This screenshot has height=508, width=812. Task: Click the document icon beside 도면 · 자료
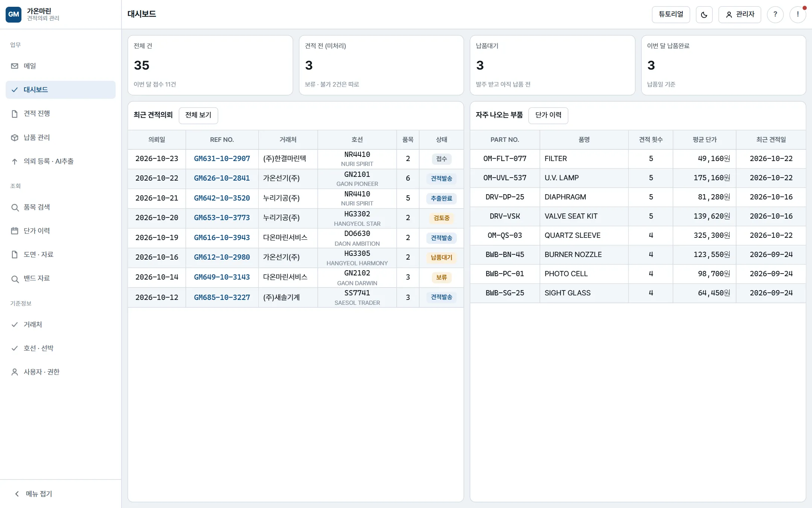click(15, 254)
